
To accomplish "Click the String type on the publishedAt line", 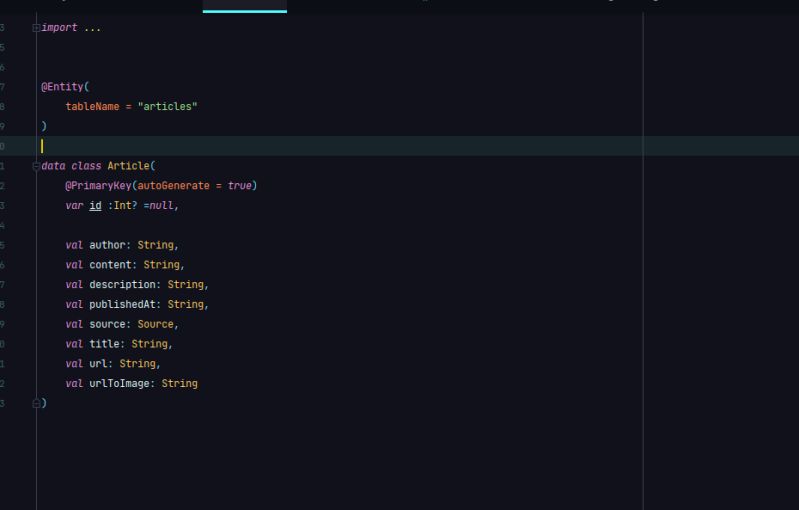I will point(185,304).
